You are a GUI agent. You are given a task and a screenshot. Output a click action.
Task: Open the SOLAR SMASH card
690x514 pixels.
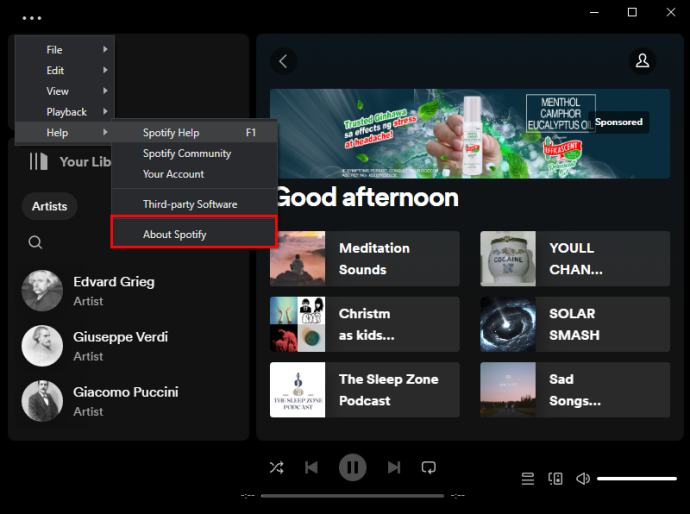pyautogui.click(x=575, y=324)
